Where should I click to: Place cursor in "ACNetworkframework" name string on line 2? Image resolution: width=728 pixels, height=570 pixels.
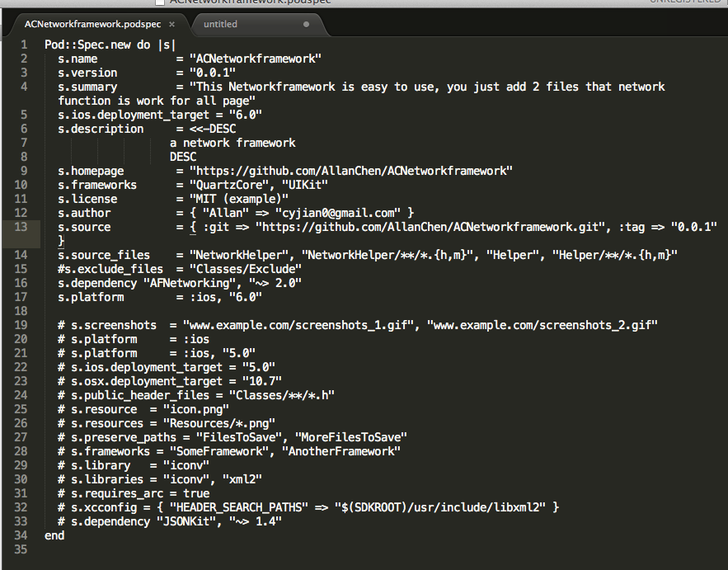tap(256, 59)
